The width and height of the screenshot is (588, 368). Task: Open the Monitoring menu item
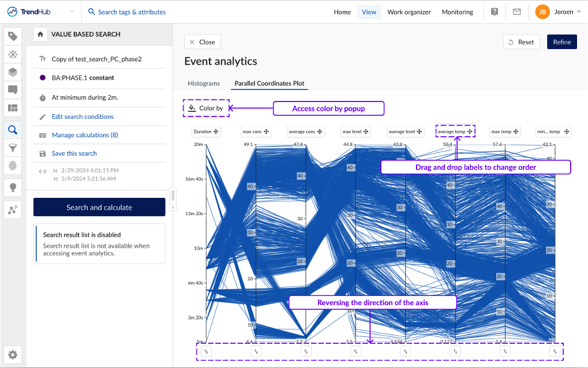pyautogui.click(x=457, y=12)
